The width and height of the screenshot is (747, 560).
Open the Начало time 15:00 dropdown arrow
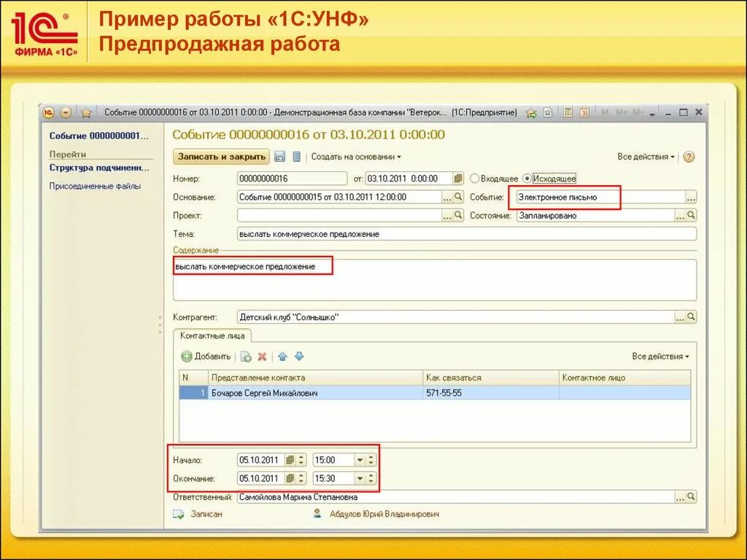click(360, 460)
